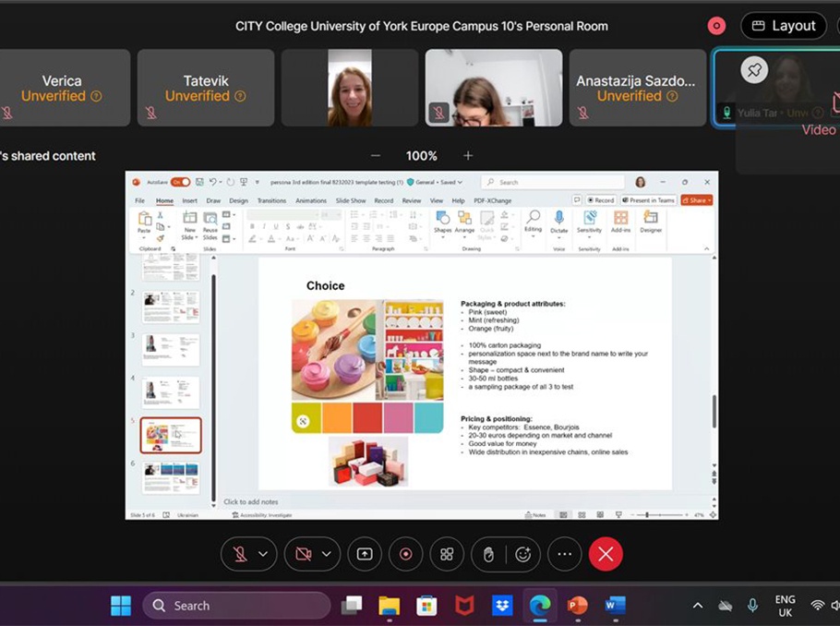
Task: Click the red recording indicator near Layout
Action: point(716,26)
